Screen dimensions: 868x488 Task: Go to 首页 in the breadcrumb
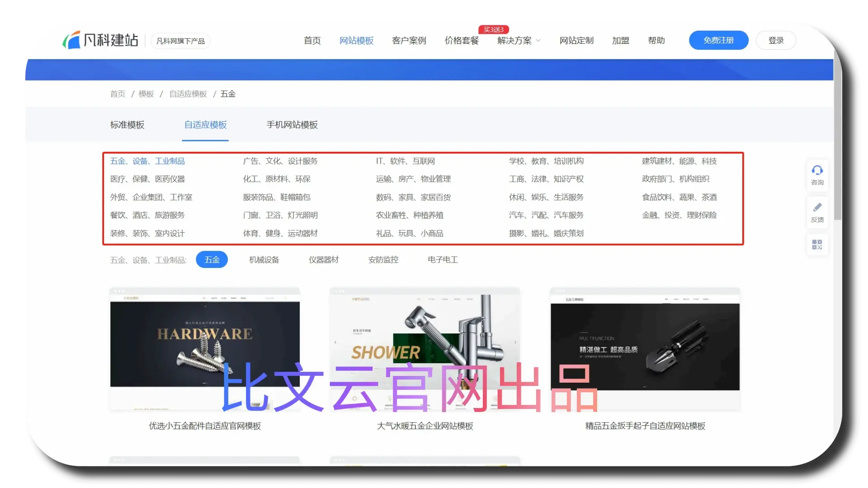point(118,94)
